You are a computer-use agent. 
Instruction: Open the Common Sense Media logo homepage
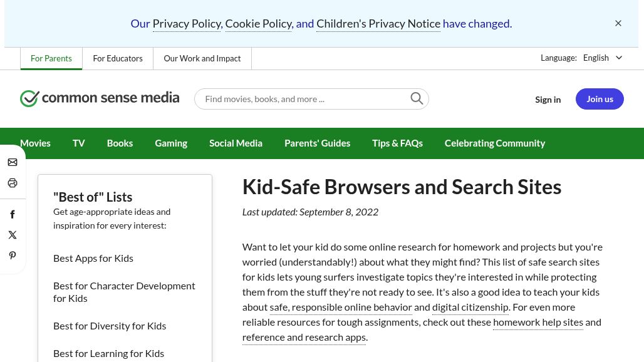coord(100,98)
